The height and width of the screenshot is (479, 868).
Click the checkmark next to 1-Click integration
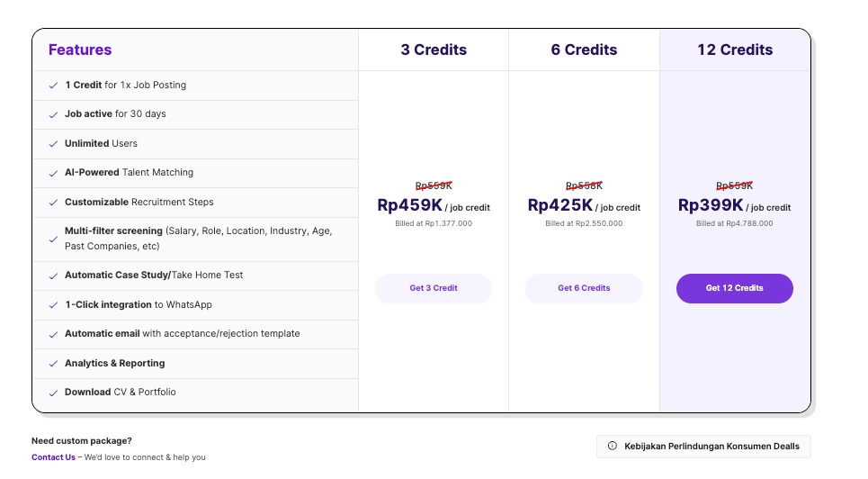tap(53, 305)
